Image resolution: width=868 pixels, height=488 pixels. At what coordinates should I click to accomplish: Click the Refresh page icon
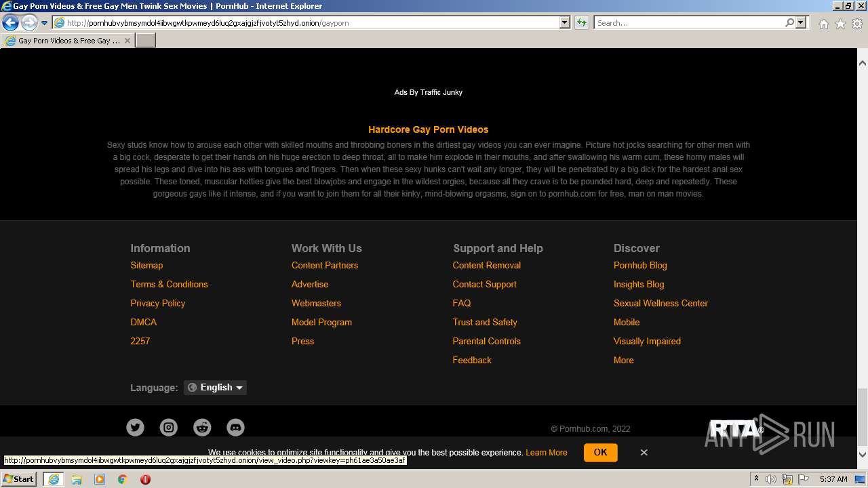click(x=582, y=23)
